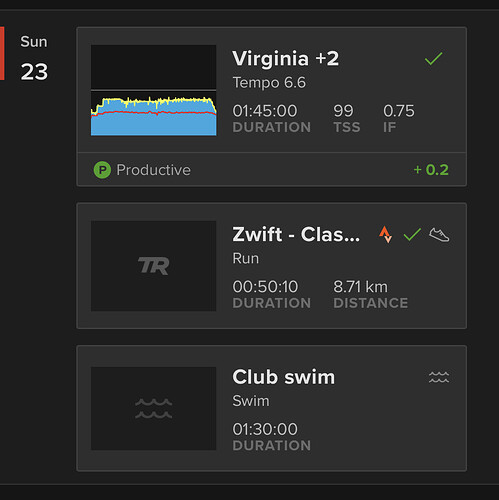Image resolution: width=499 pixels, height=500 pixels.
Task: Click the Tempo 6.6 workout level text
Action: (x=269, y=83)
